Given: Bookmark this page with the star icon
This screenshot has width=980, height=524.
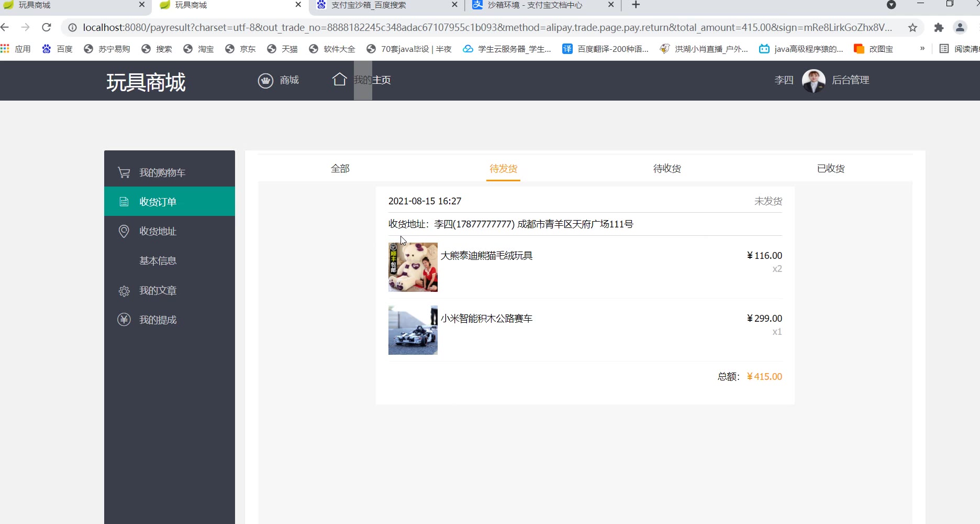Looking at the screenshot, I should coord(912,28).
